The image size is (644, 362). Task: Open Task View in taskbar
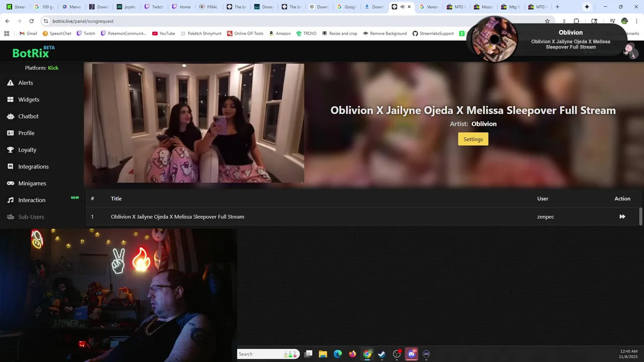308,354
